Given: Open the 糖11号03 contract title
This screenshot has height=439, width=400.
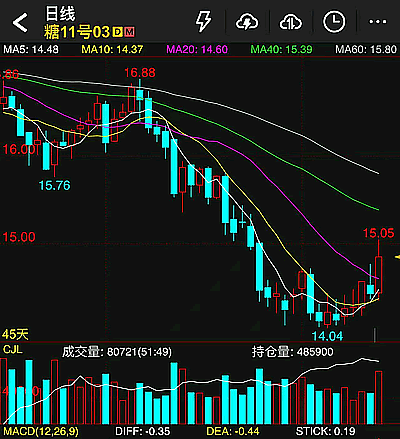Looking at the screenshot, I should (77, 32).
